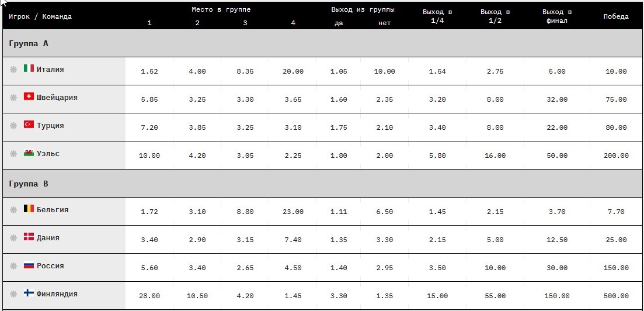Select Италия first place odds 1.52
644x311 pixels.
[149, 71]
